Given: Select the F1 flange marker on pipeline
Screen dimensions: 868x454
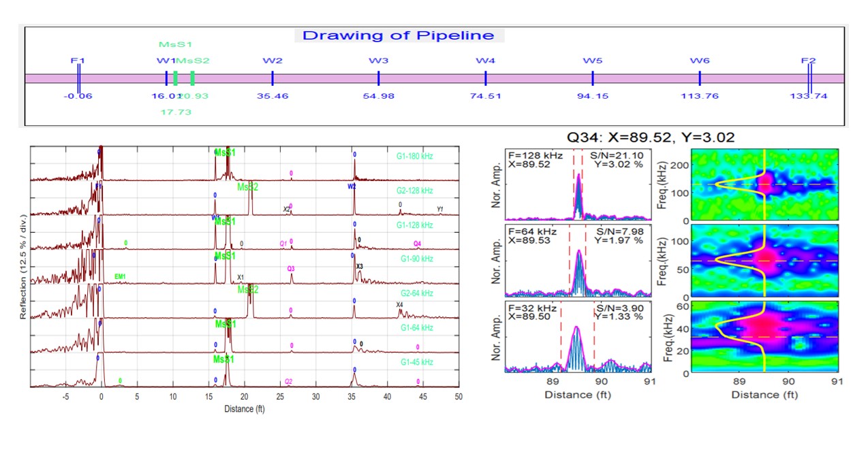Looking at the screenshot, I should pos(78,78).
